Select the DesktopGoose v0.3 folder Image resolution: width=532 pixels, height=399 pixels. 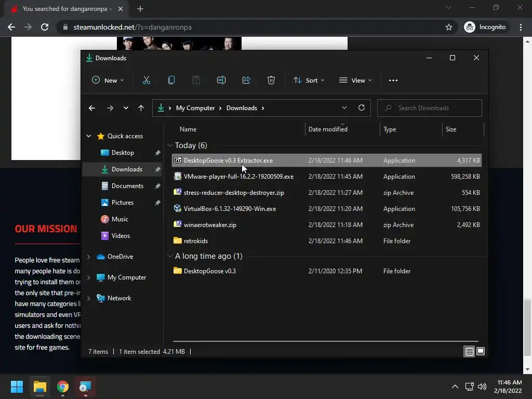point(326,271)
